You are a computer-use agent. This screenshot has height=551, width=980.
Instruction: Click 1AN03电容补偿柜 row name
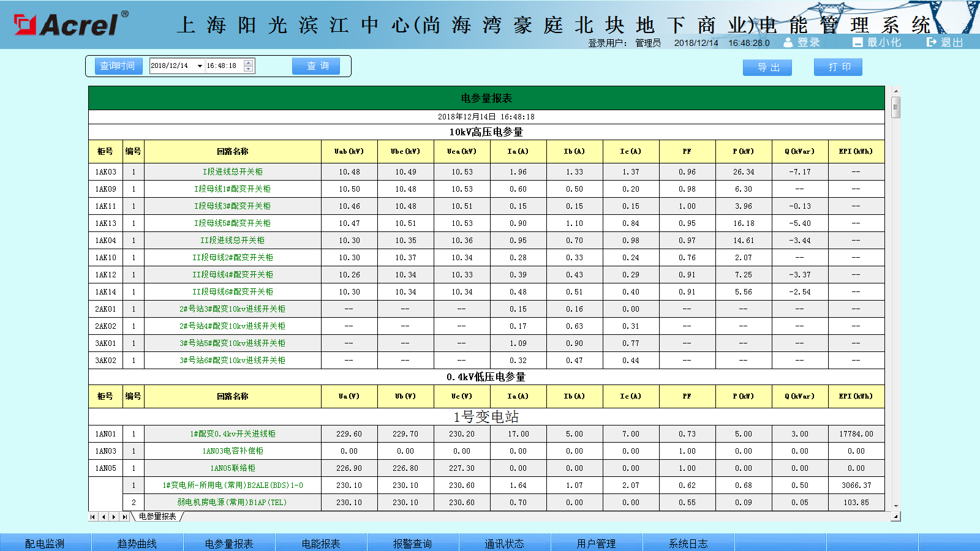[233, 451]
